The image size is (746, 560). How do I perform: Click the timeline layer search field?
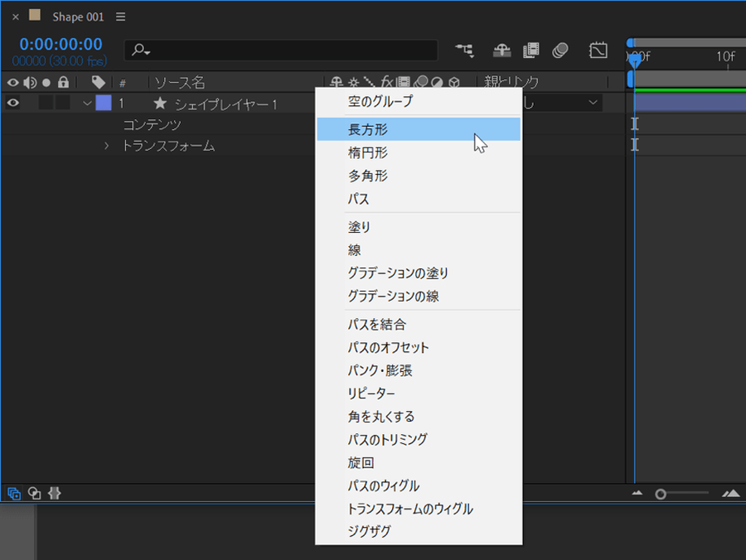coord(282,51)
